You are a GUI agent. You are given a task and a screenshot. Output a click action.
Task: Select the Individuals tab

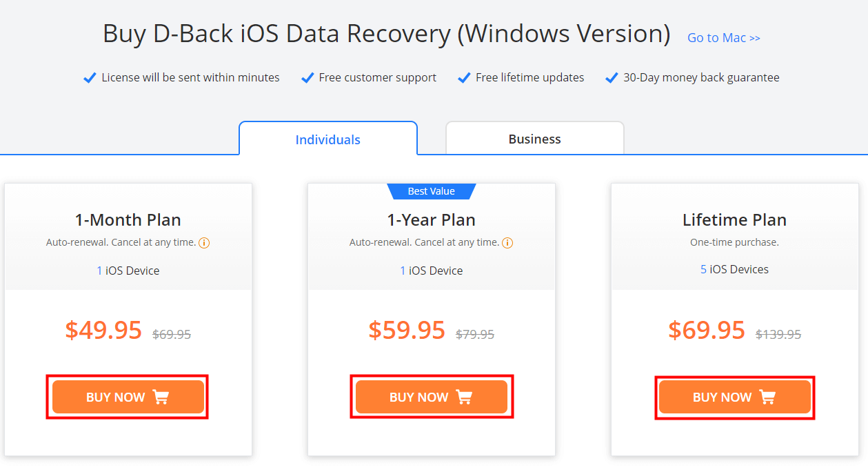(328, 139)
